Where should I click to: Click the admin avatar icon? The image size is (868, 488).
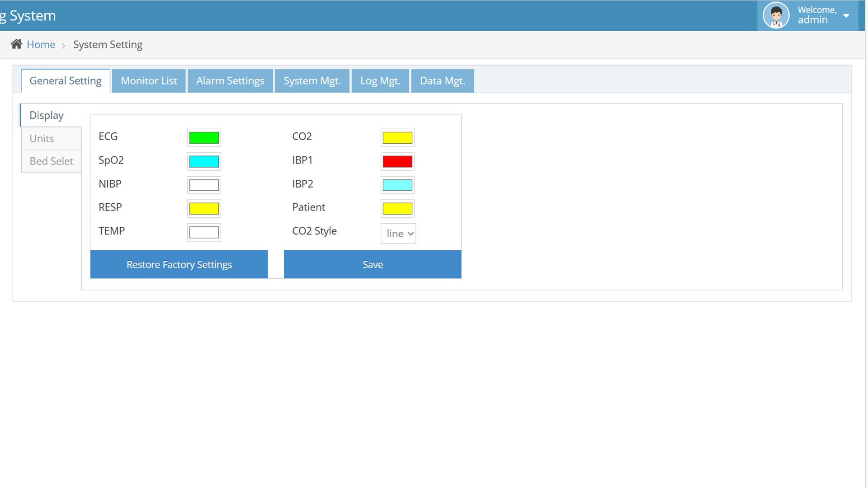click(776, 15)
